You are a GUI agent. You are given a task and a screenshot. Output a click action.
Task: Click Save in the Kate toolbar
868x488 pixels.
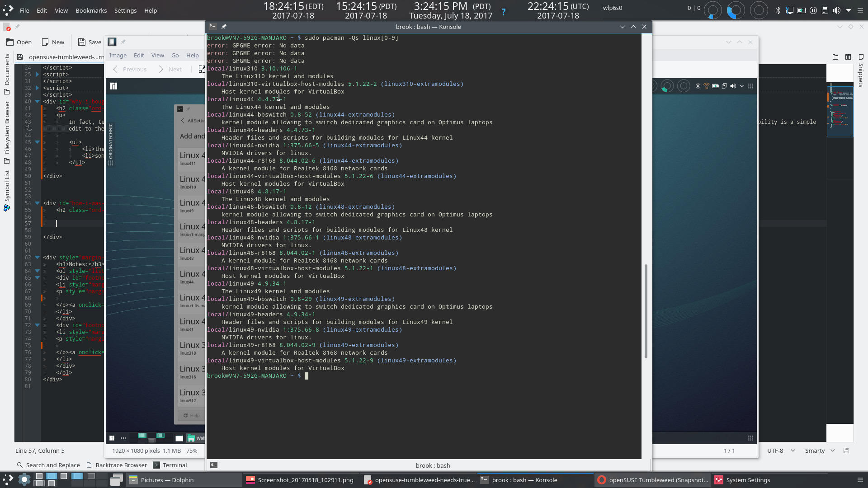point(90,42)
